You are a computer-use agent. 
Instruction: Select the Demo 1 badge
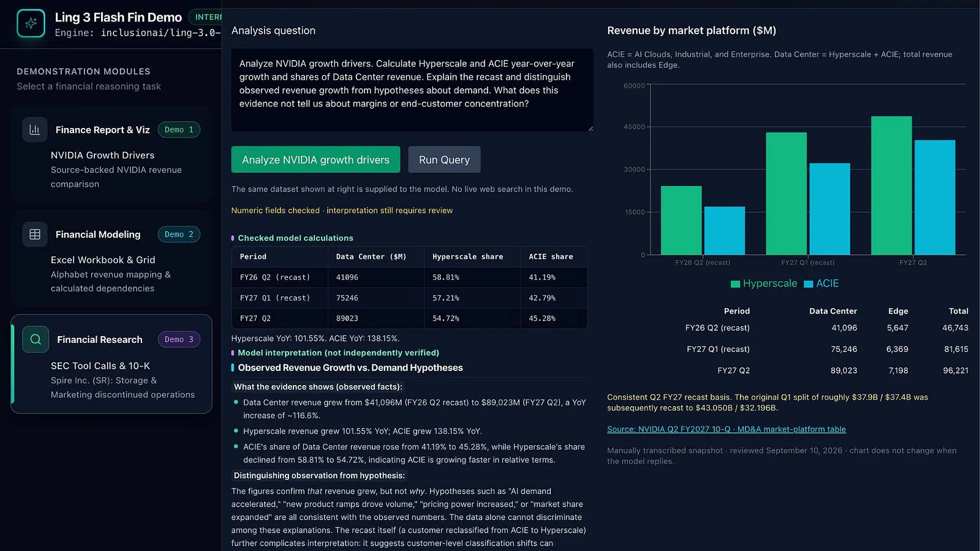pyautogui.click(x=179, y=130)
